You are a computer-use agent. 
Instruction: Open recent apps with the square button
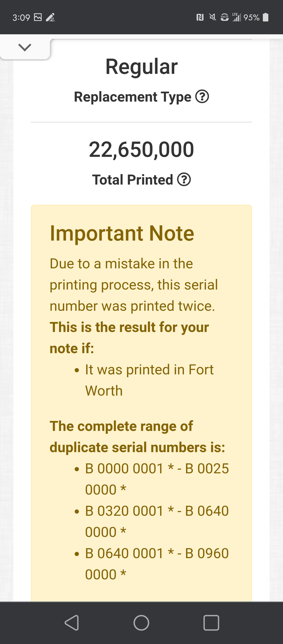pos(211,623)
